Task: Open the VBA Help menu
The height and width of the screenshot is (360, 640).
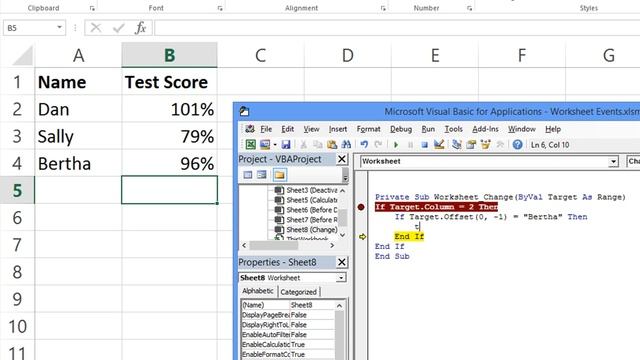Action: pyautogui.click(x=553, y=129)
